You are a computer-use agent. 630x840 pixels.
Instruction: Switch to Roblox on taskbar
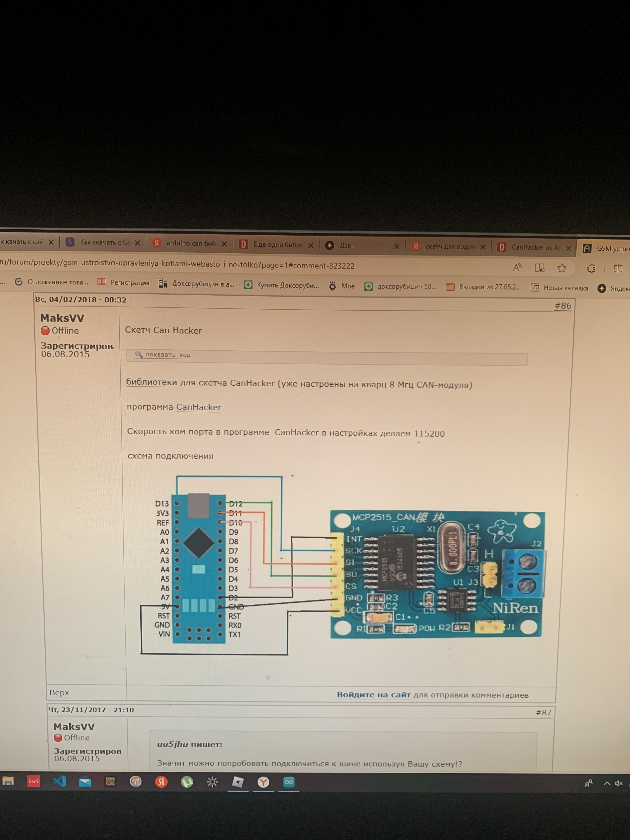[238, 782]
